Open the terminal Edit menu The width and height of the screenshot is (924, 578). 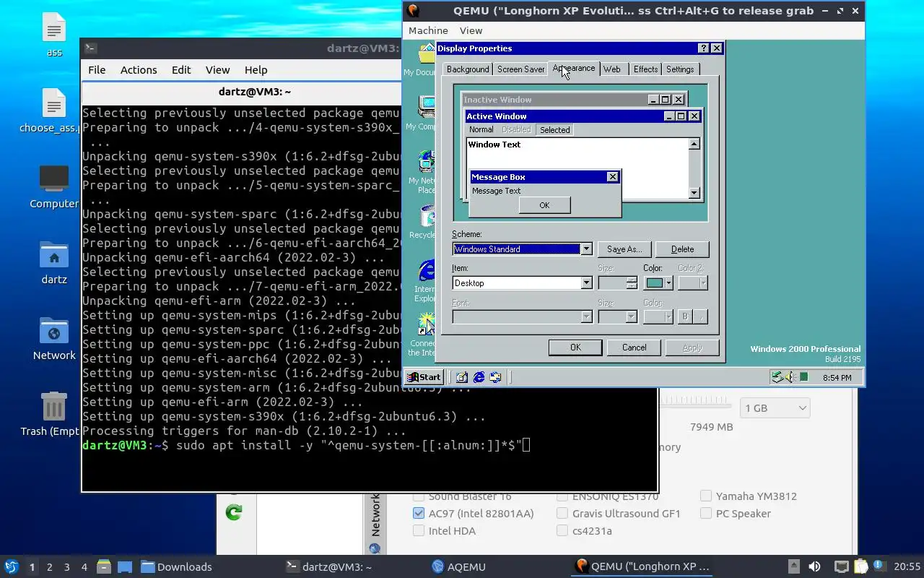tap(181, 70)
